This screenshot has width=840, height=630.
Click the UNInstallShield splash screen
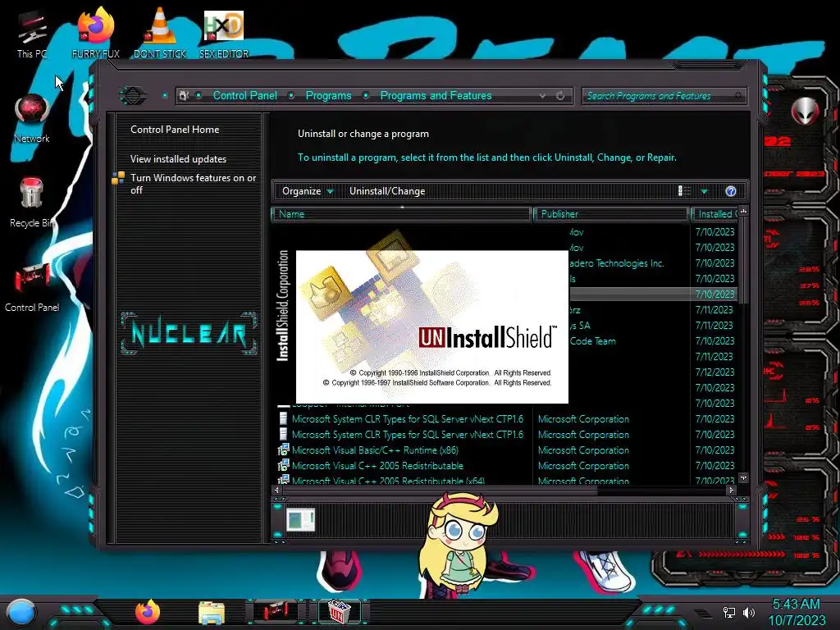[431, 326]
